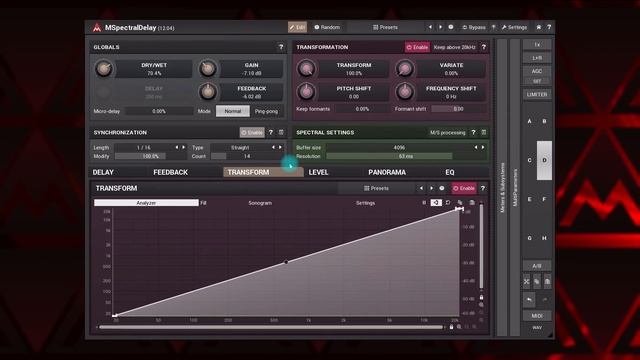Click the help icon next to Bypass
Screen dimensions: 640x360
click(x=493, y=27)
